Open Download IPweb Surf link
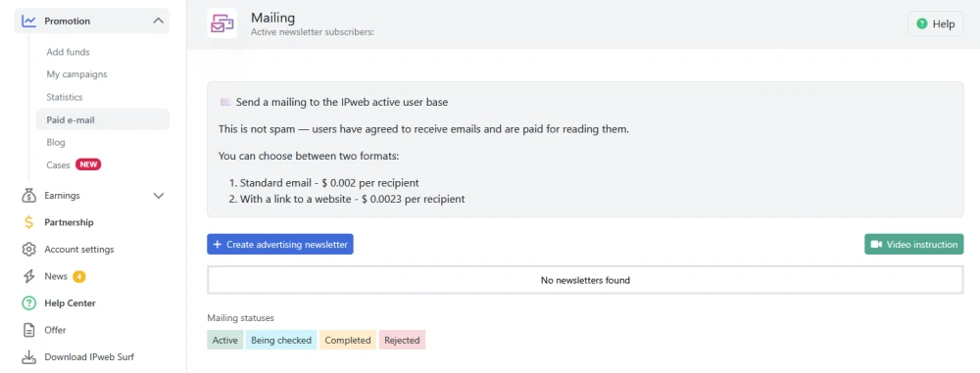 pyautogui.click(x=89, y=357)
